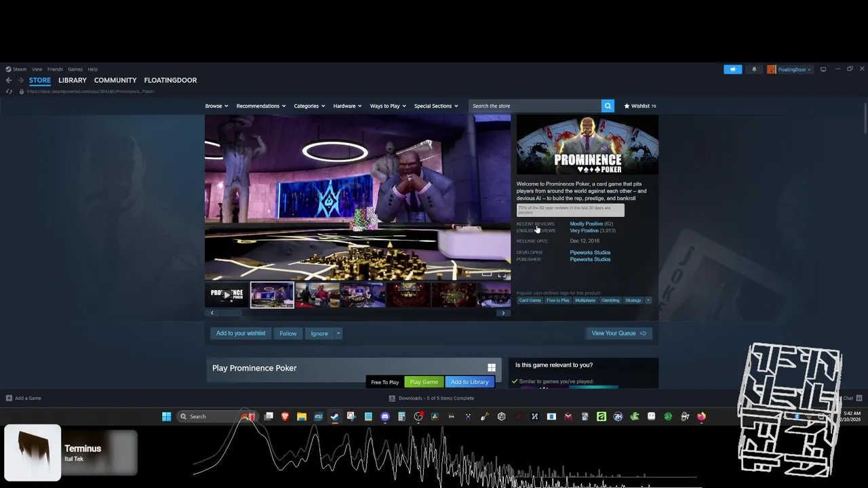Show more tags with plus button

tap(648, 300)
